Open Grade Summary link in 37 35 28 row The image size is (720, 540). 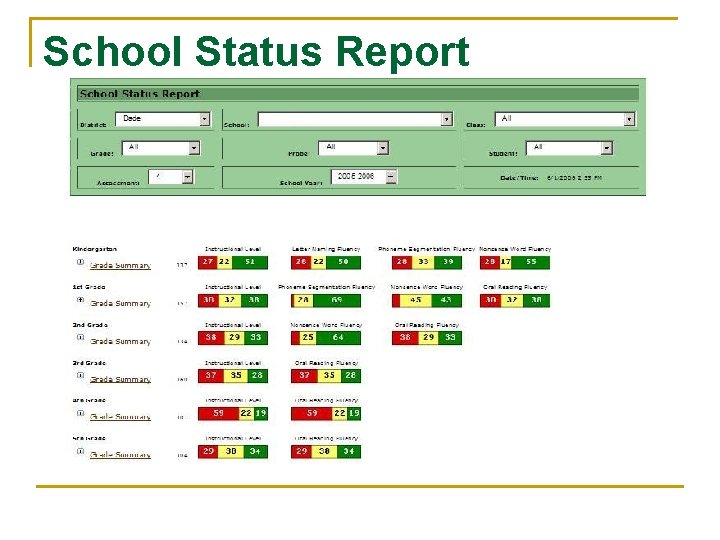click(120, 379)
